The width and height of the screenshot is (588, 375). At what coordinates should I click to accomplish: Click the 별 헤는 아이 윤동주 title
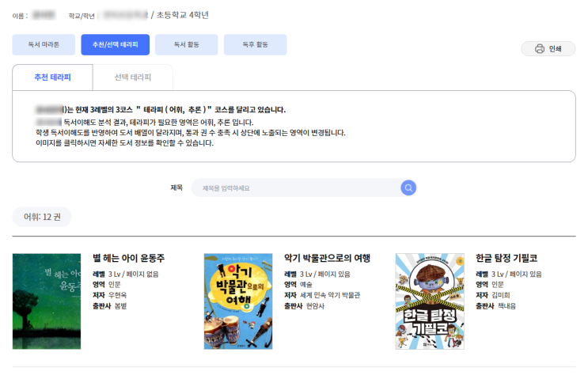pos(128,259)
